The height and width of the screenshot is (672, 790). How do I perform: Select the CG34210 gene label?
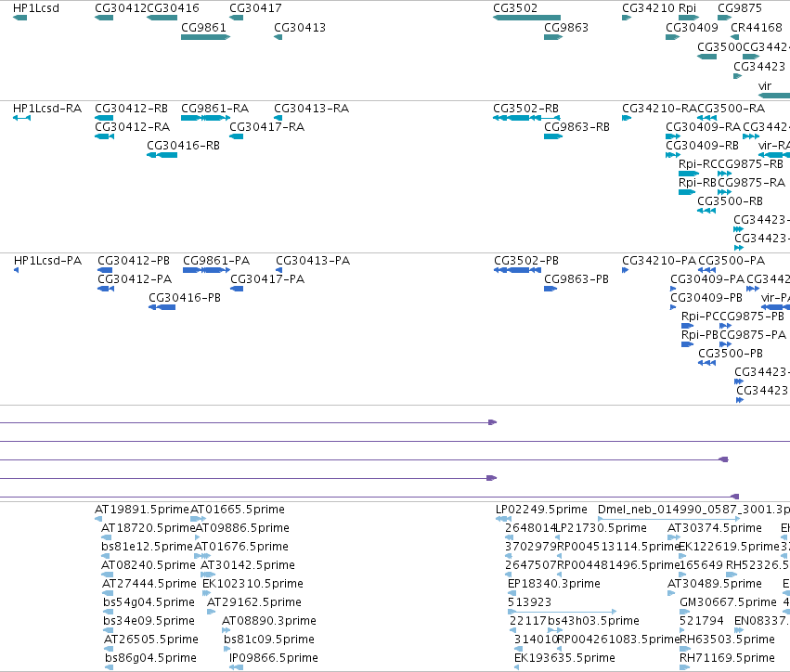(x=648, y=8)
